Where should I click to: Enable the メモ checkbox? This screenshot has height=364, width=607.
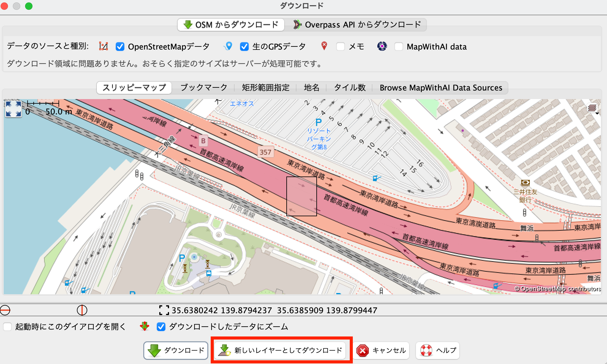(x=341, y=46)
